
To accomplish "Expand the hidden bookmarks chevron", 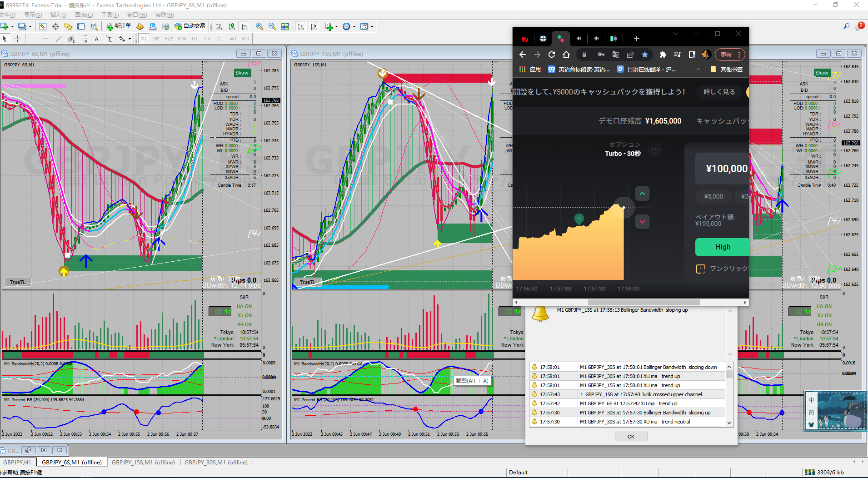I will pyautogui.click(x=698, y=69).
